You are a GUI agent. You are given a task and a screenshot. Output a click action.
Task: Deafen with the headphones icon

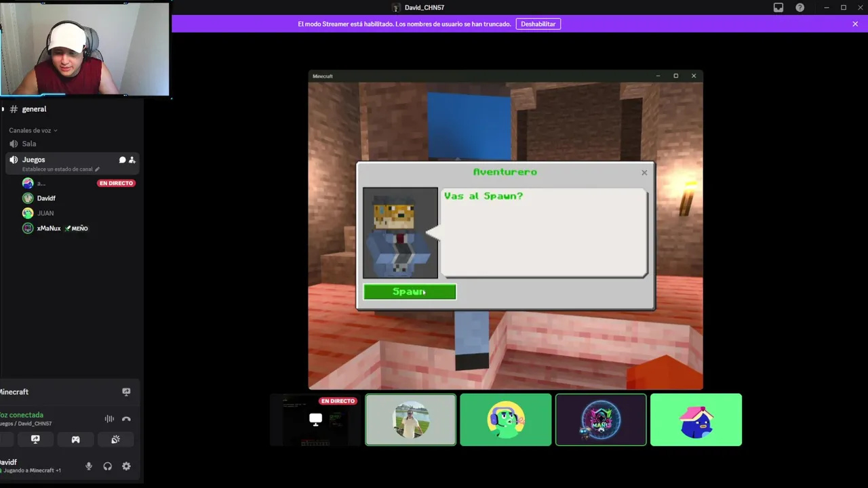107,466
